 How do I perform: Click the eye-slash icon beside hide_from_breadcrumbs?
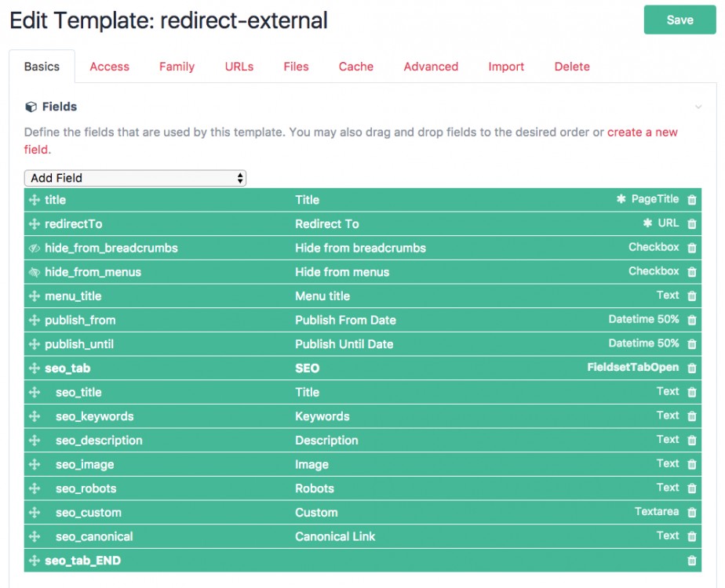click(x=34, y=249)
